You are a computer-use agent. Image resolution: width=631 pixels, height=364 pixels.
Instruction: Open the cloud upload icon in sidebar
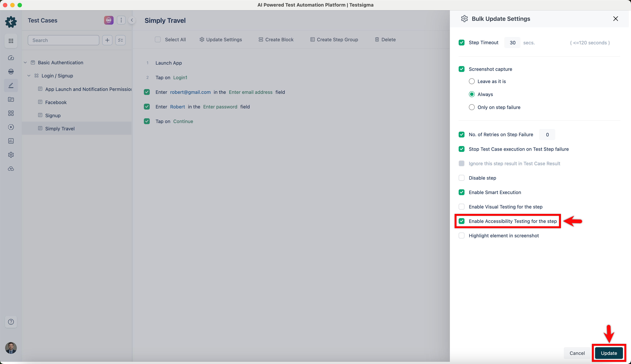pyautogui.click(x=11, y=168)
